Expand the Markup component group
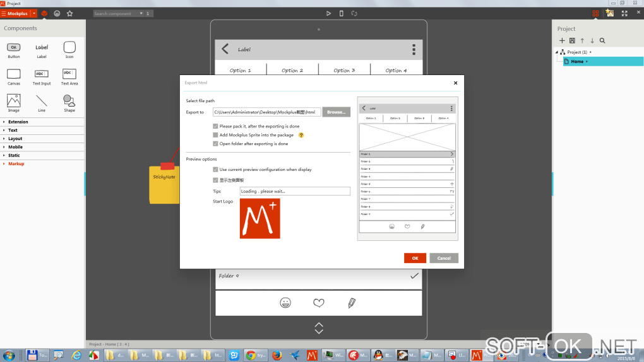Viewport: 644px width, 362px height. pyautogui.click(x=42, y=164)
